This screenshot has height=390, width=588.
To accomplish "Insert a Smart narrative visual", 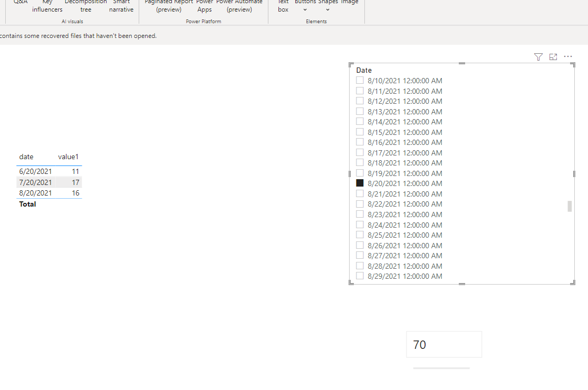I will tap(121, 6).
